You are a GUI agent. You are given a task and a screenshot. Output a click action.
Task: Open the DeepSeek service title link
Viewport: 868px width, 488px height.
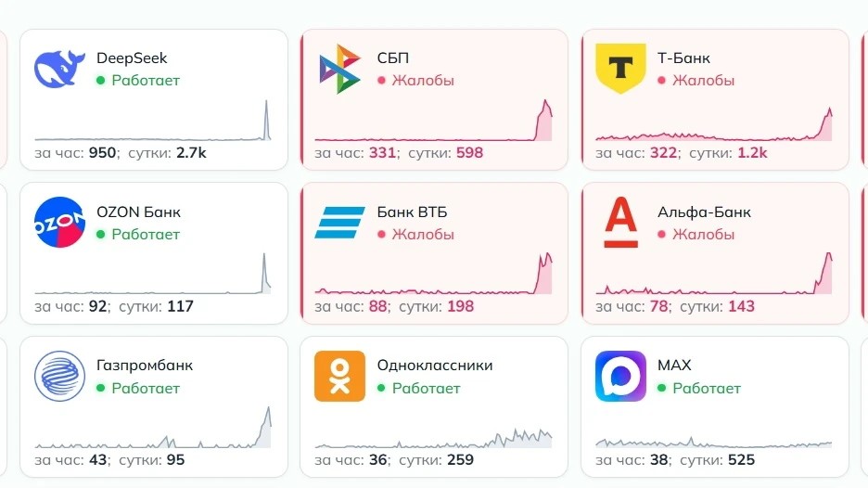coord(132,58)
